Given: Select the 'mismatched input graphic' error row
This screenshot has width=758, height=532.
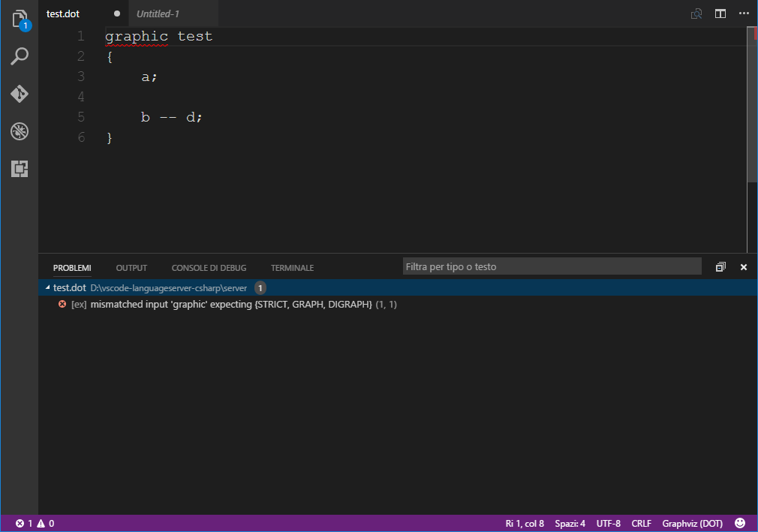Looking at the screenshot, I should tap(398, 304).
